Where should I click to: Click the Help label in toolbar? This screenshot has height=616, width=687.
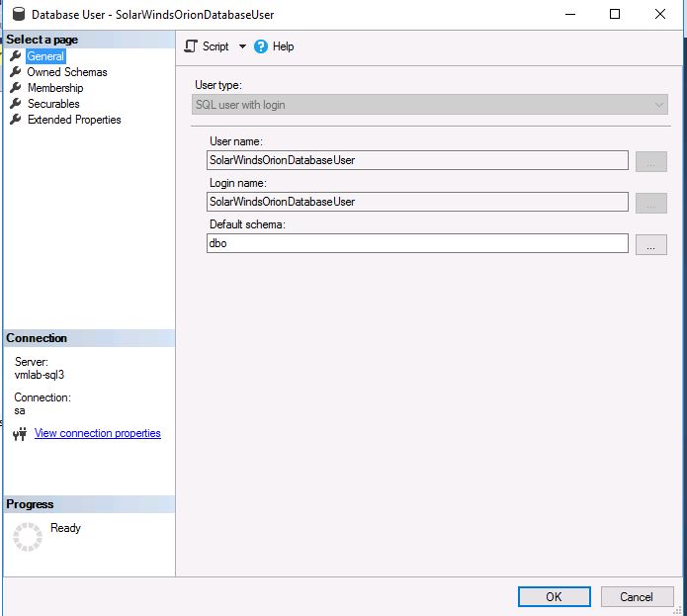(x=283, y=46)
